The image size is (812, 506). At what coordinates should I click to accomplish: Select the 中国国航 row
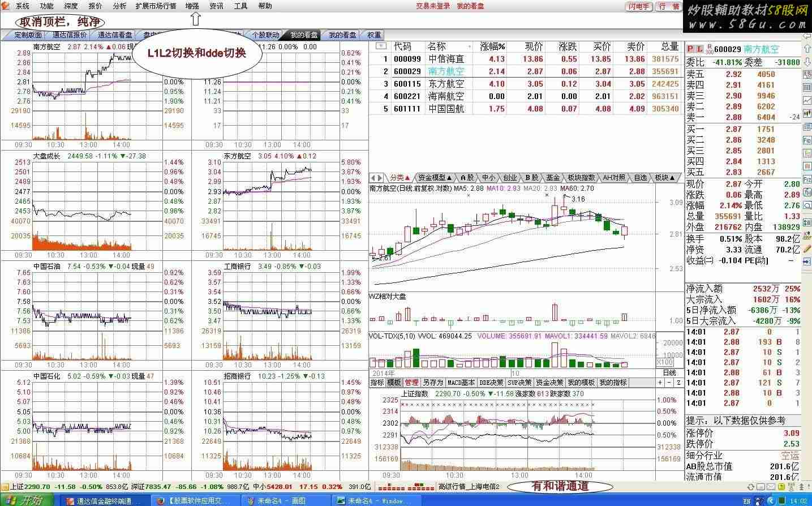click(x=526, y=109)
